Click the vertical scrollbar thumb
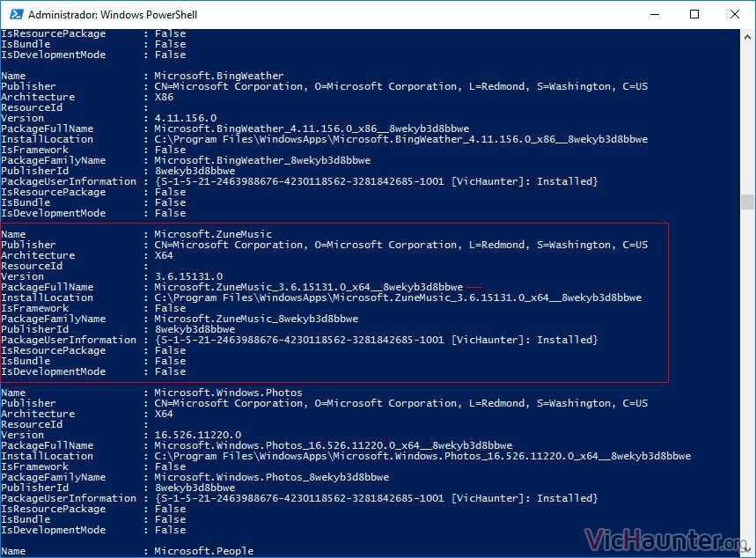 (x=747, y=202)
